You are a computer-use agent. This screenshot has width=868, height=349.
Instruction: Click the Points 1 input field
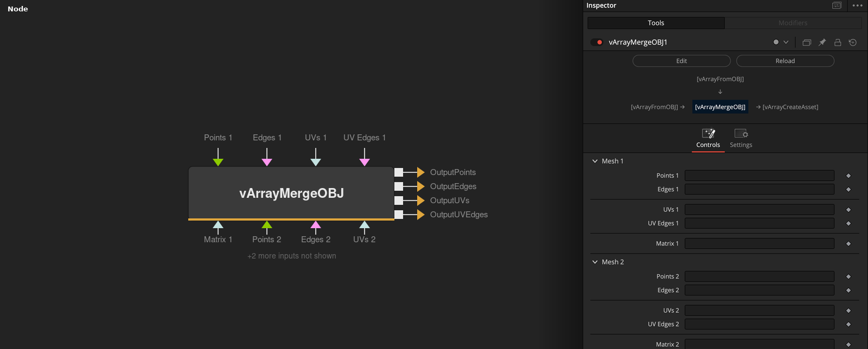pos(759,176)
